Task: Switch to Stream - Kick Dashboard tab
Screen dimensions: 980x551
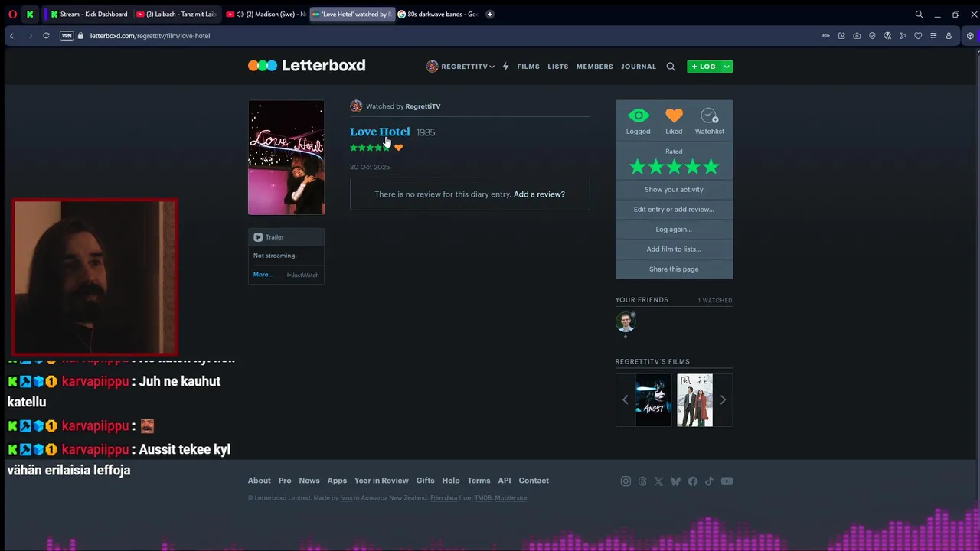Action: coord(88,14)
